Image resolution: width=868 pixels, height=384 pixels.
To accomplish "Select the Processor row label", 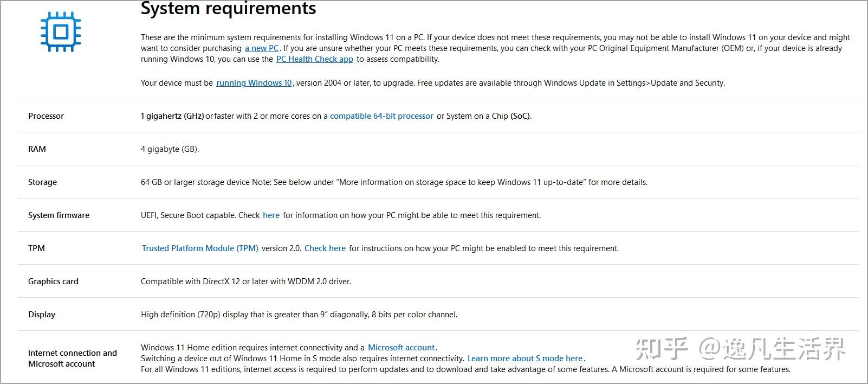I will click(46, 116).
